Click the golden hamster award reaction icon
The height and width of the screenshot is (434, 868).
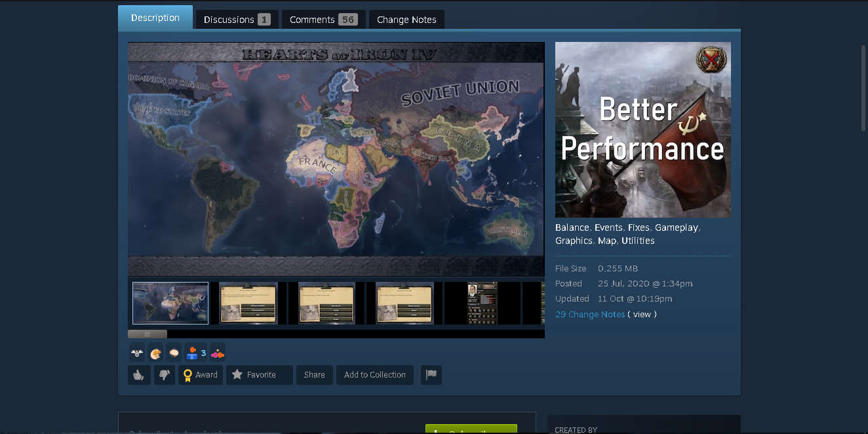click(x=155, y=352)
